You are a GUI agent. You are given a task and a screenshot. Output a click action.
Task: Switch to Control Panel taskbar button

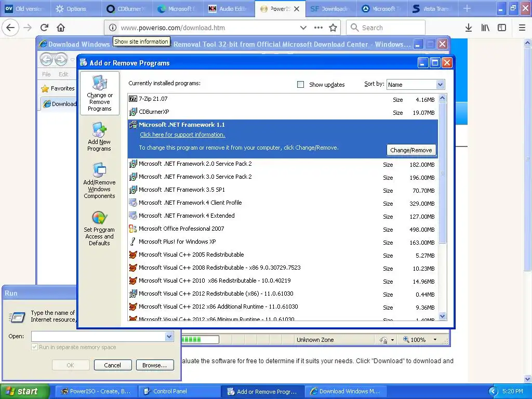click(179, 391)
